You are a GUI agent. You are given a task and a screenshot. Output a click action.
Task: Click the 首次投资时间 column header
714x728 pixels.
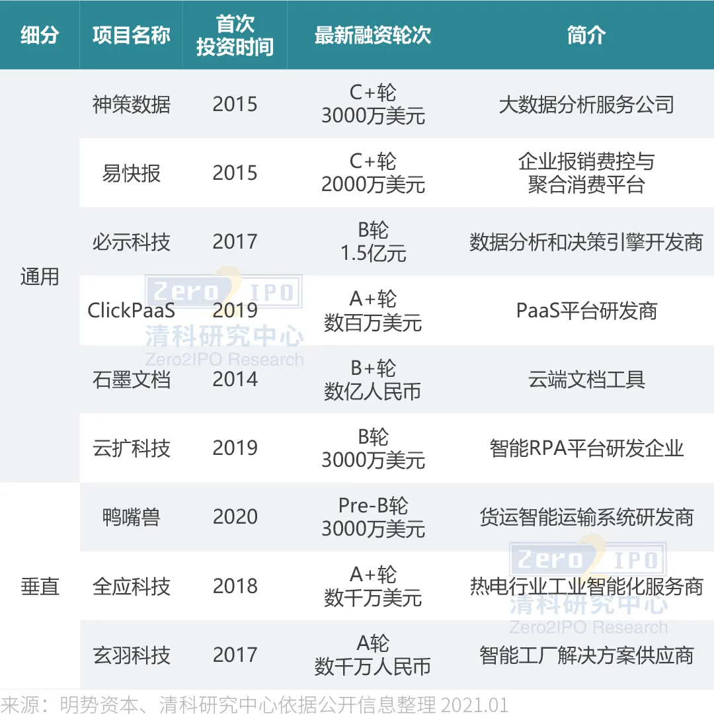tap(235, 34)
